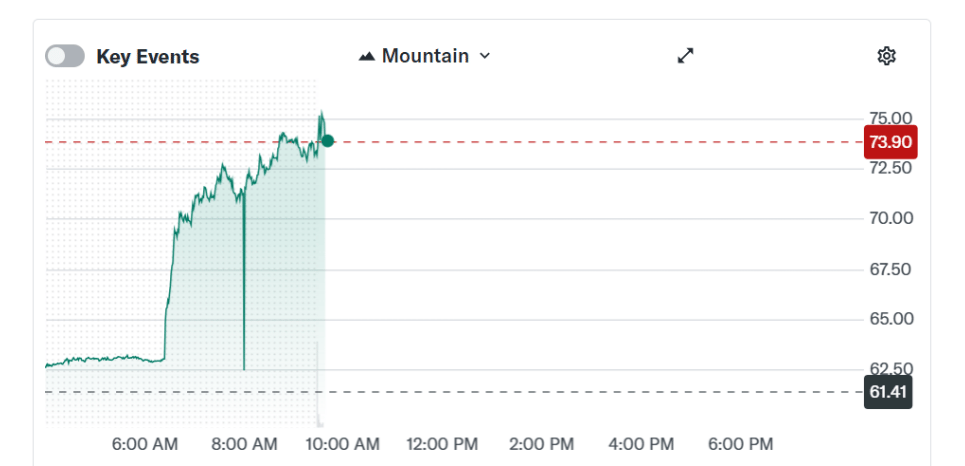The width and height of the screenshot is (965, 466).
Task: Select the dark 61.41 previous close tag
Action: (889, 392)
